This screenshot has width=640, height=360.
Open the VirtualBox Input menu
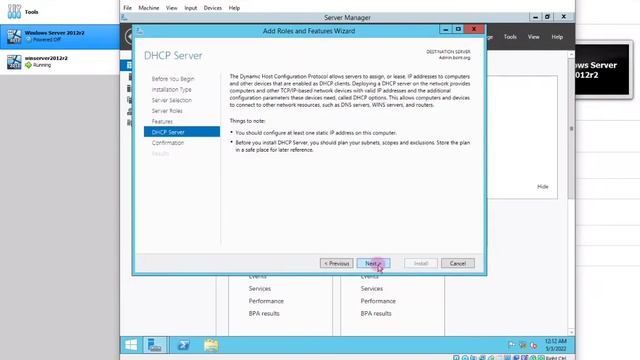click(190, 8)
